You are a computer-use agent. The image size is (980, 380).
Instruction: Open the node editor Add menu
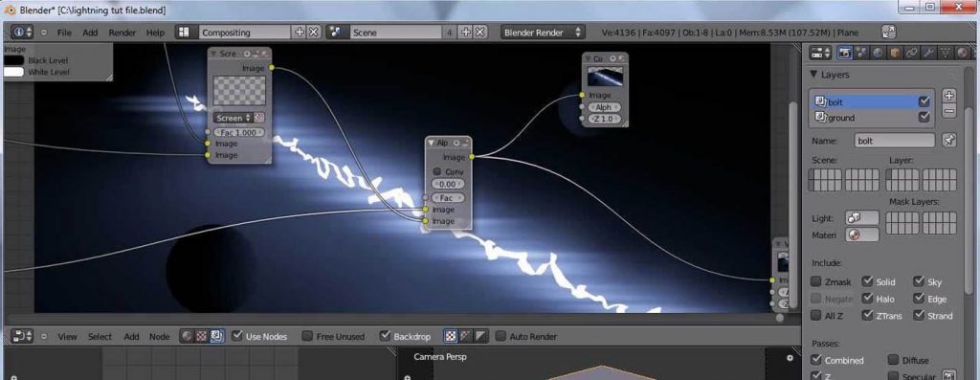click(131, 336)
